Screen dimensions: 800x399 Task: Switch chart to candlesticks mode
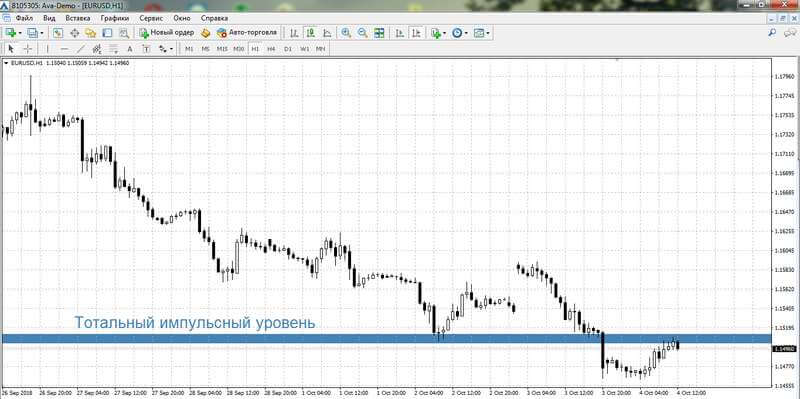311,33
